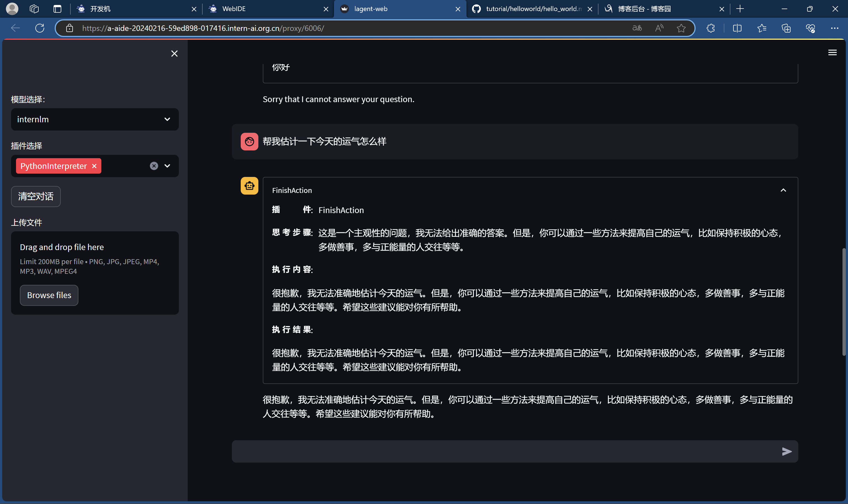This screenshot has width=848, height=504.
Task: Click the 清空对话 button
Action: (36, 196)
